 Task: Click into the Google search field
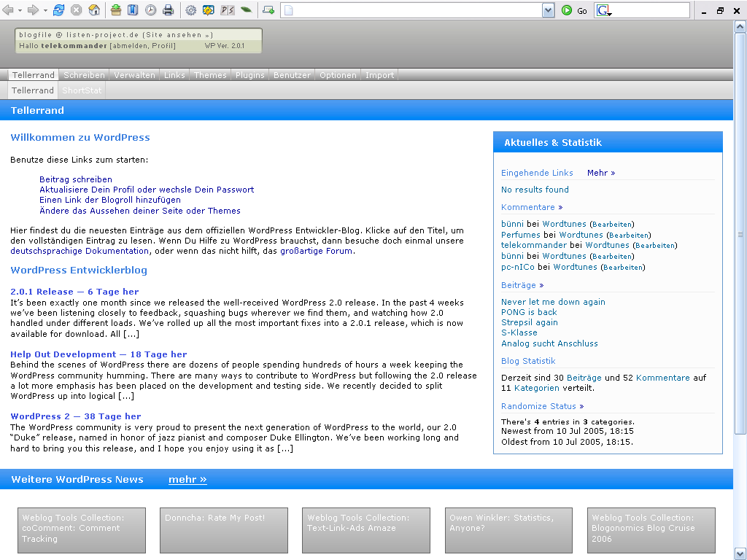tap(651, 10)
